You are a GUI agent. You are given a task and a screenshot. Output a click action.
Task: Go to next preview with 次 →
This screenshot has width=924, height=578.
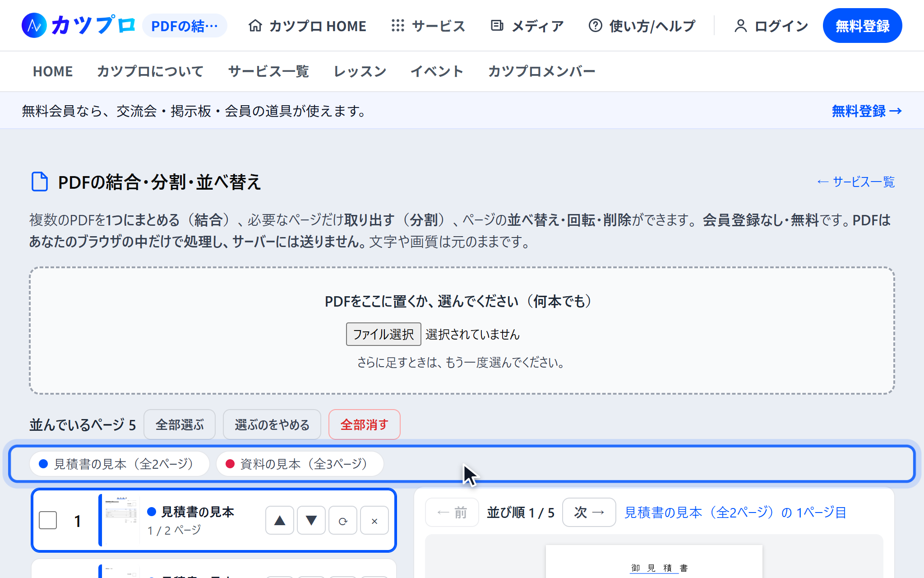click(x=589, y=513)
